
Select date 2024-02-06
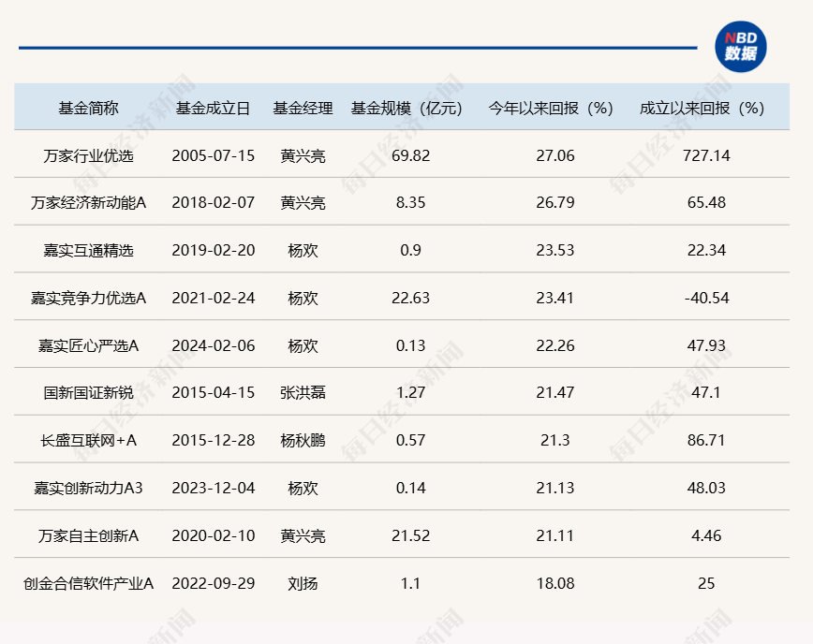coord(214,345)
